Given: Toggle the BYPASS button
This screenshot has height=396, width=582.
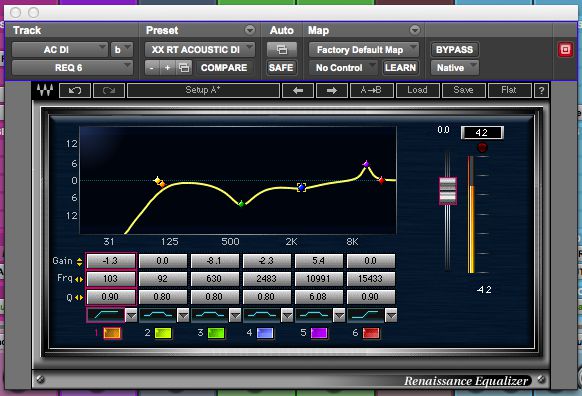Looking at the screenshot, I should click(454, 50).
